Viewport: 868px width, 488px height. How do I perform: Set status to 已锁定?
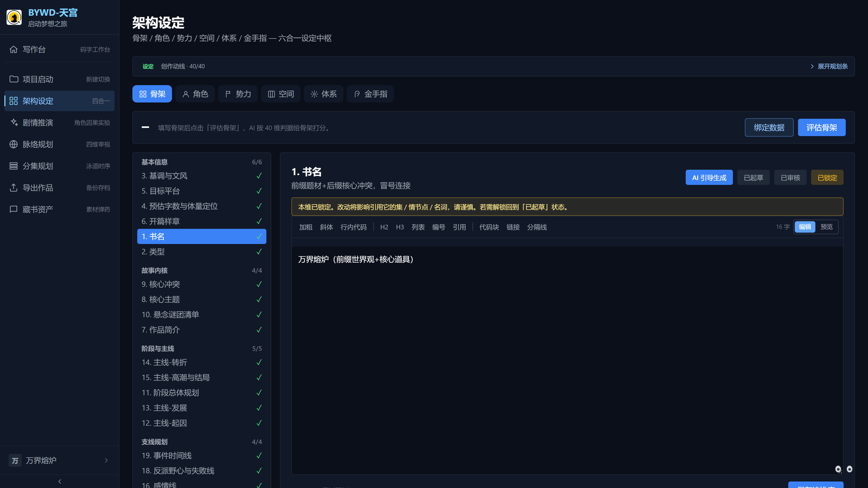click(827, 178)
